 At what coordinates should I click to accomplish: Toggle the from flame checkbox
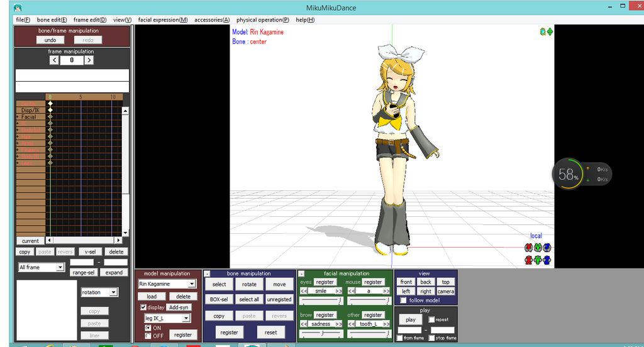tap(399, 338)
